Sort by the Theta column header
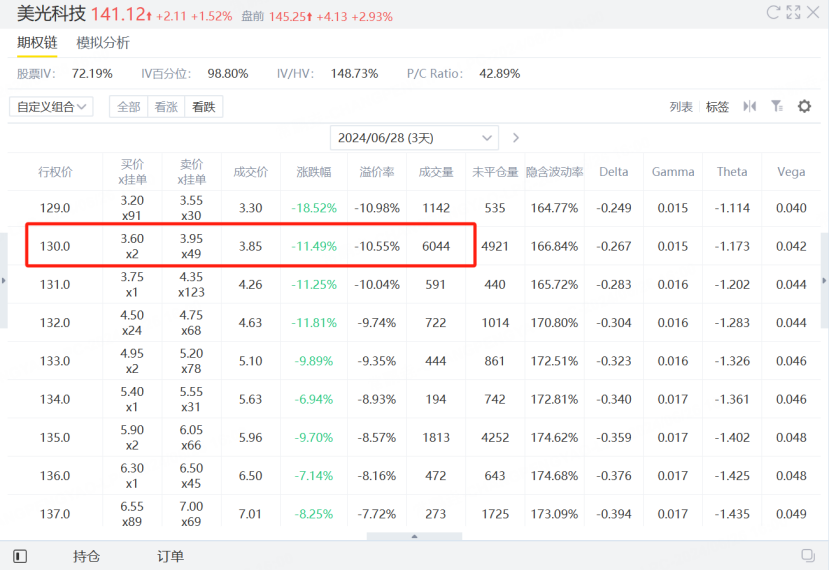The height and width of the screenshot is (570, 830). [732, 172]
